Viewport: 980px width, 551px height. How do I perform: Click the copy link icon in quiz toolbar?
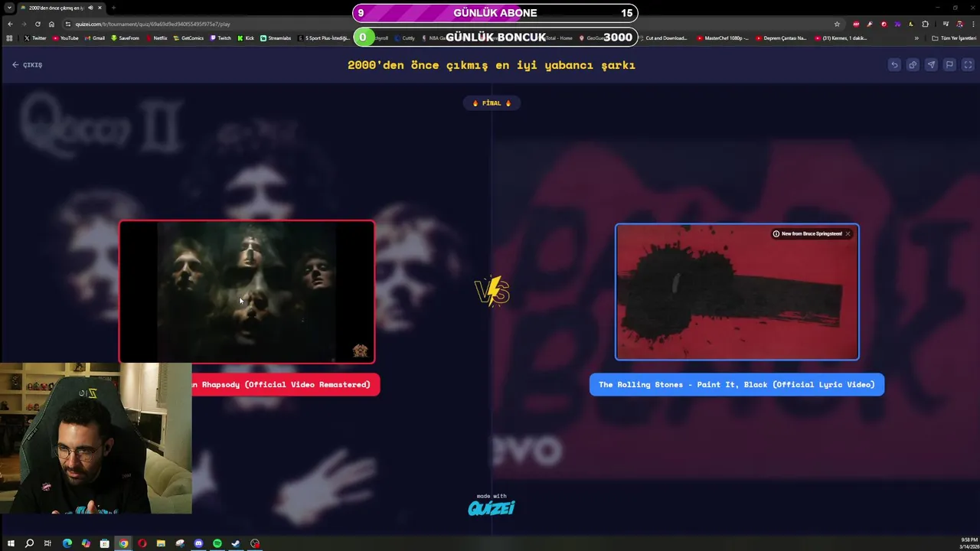(913, 65)
